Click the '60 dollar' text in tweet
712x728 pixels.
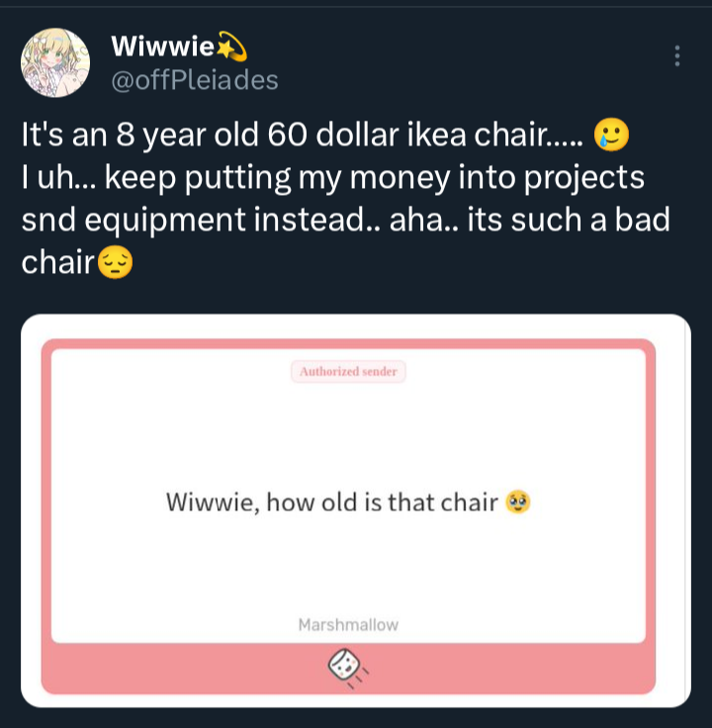(333, 135)
